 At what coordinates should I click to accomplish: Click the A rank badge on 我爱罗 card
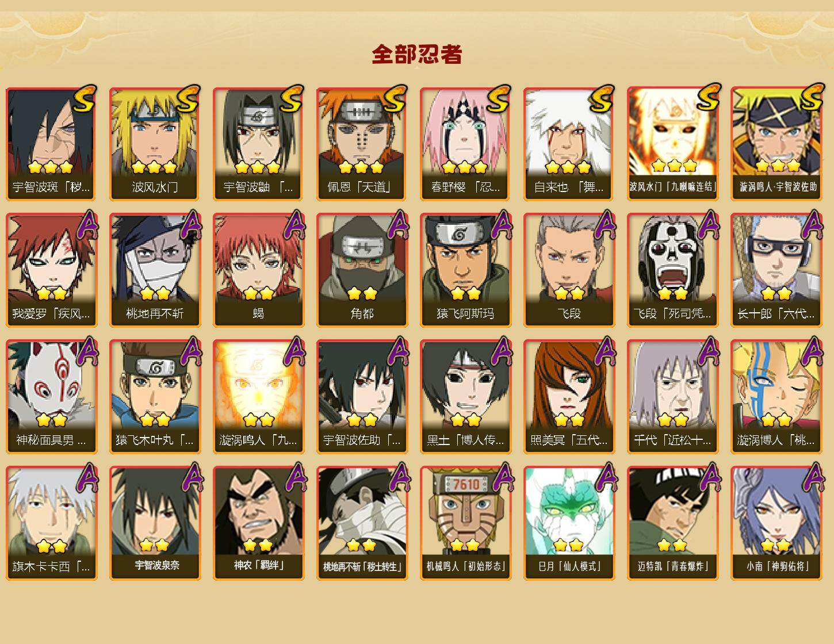click(x=86, y=224)
